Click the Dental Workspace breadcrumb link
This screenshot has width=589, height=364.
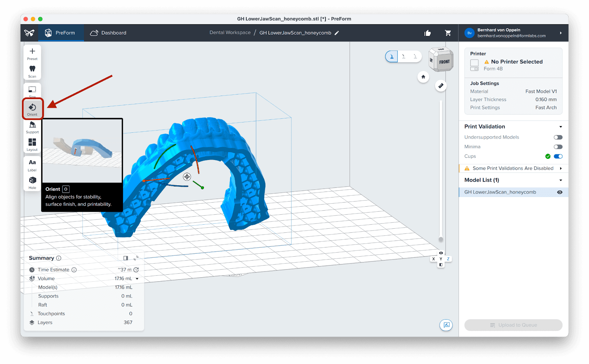(230, 33)
